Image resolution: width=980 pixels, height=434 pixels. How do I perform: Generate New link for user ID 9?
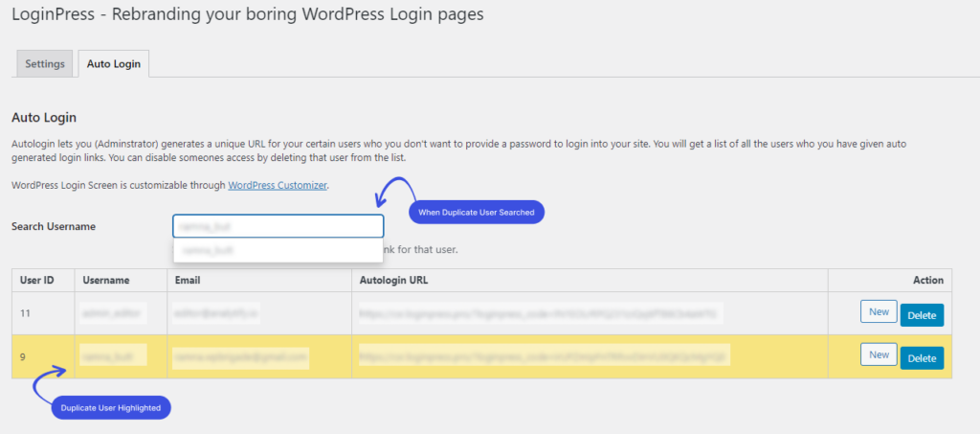tap(879, 354)
